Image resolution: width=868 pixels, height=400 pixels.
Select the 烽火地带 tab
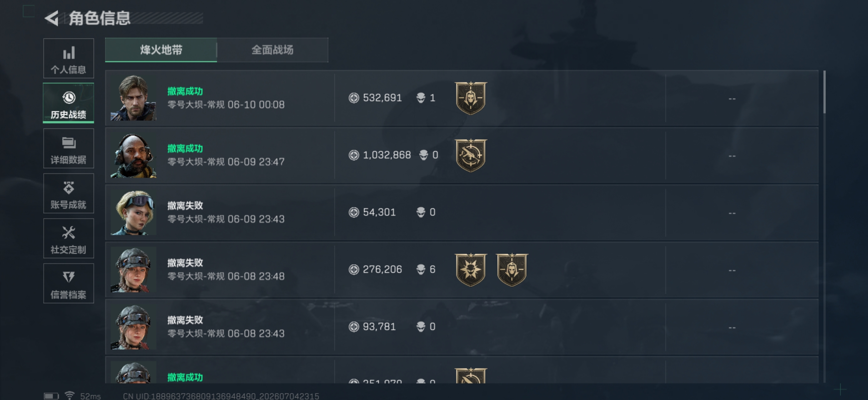[x=161, y=50]
